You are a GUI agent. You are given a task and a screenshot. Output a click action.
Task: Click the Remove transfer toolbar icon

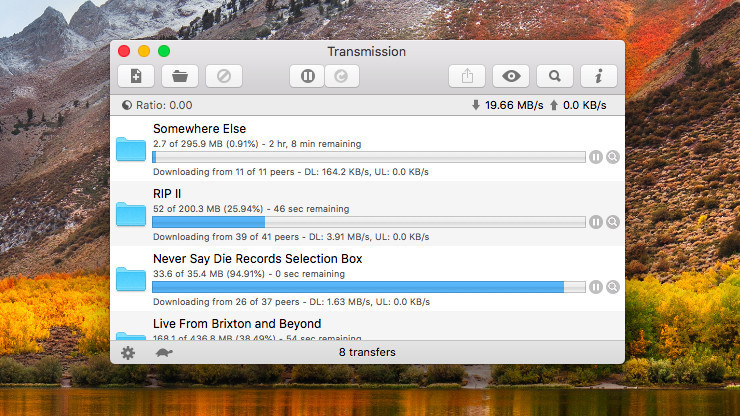click(x=224, y=76)
